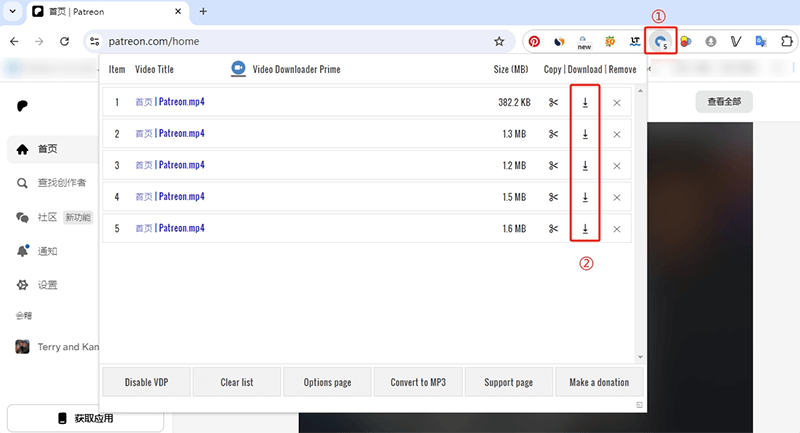Click the 查看全部 button
Image resolution: width=800 pixels, height=433 pixels.
pos(724,102)
